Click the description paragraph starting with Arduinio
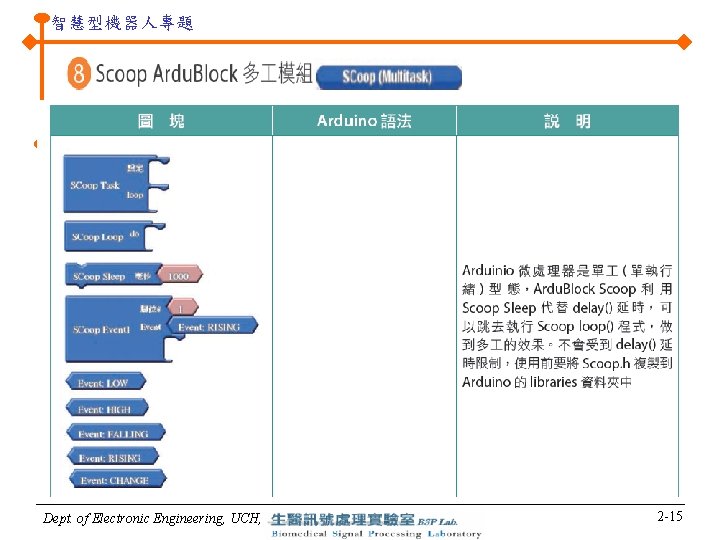 [x=567, y=326]
